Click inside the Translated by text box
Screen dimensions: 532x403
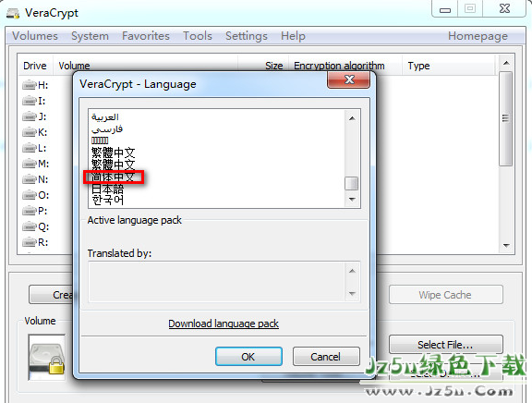217,282
